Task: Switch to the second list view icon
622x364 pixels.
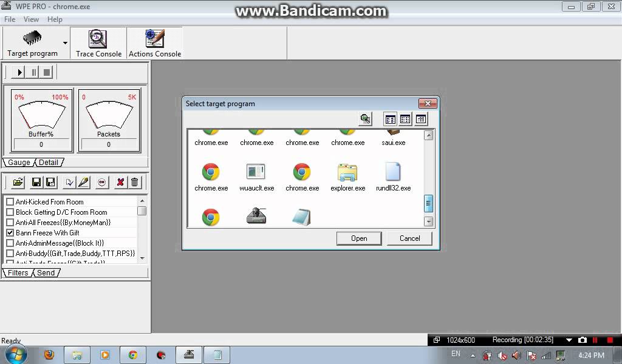Action: click(405, 119)
